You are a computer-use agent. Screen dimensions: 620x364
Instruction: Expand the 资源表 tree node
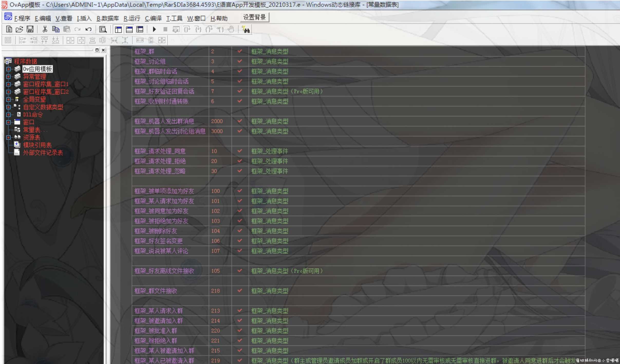tap(8, 137)
